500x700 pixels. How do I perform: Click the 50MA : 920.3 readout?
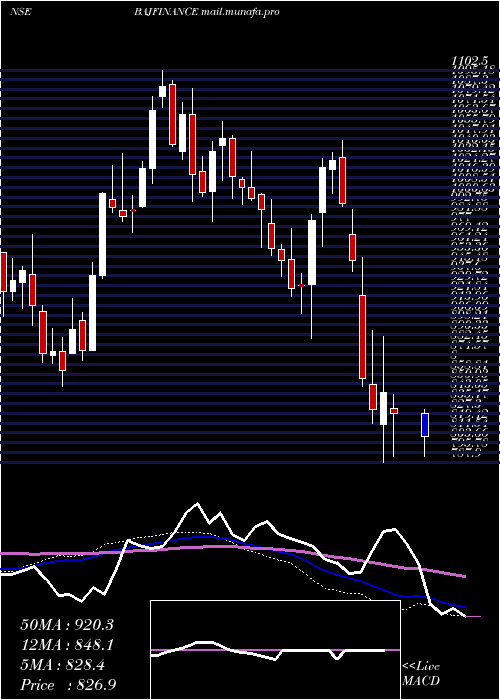(67, 625)
